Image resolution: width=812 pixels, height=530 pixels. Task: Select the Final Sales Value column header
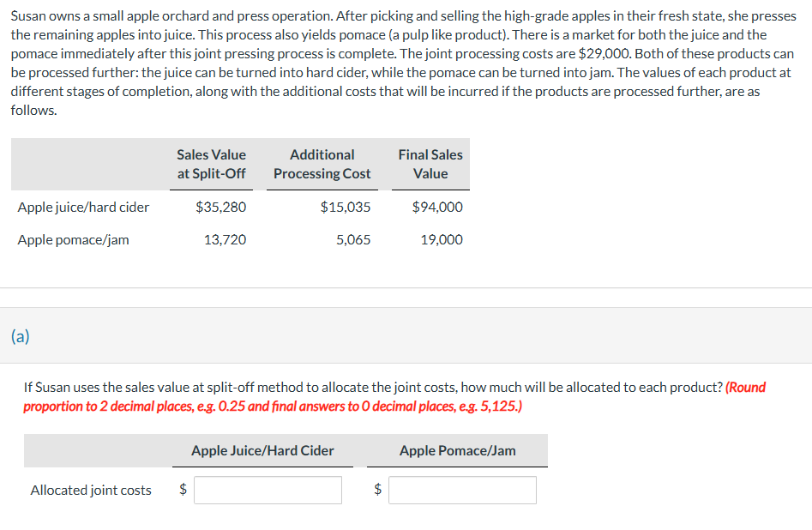coord(429,164)
